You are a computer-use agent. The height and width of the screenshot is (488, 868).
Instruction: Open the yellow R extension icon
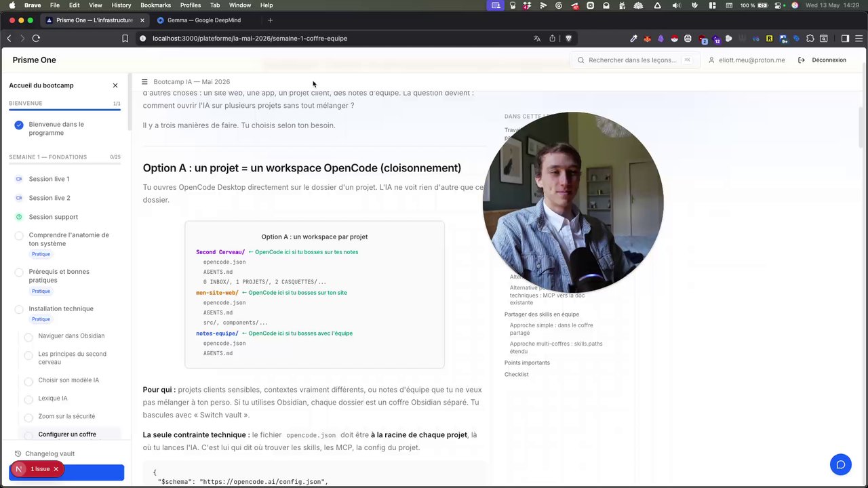(770, 39)
